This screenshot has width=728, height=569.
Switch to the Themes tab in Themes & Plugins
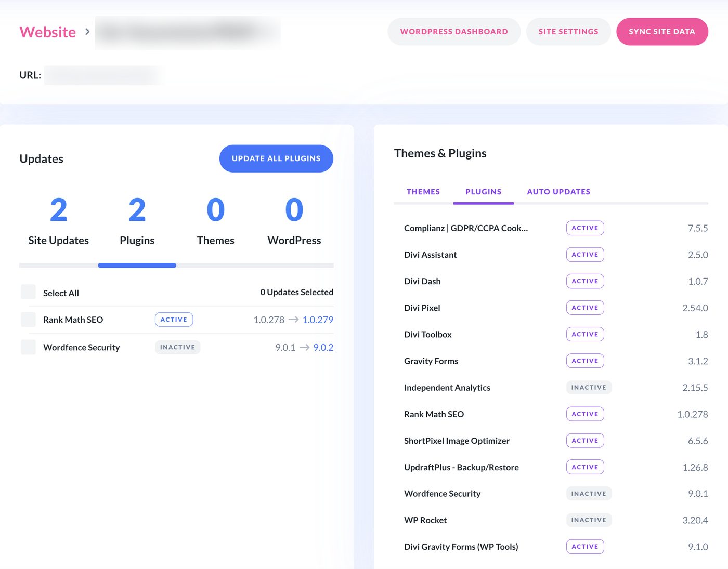click(x=423, y=192)
